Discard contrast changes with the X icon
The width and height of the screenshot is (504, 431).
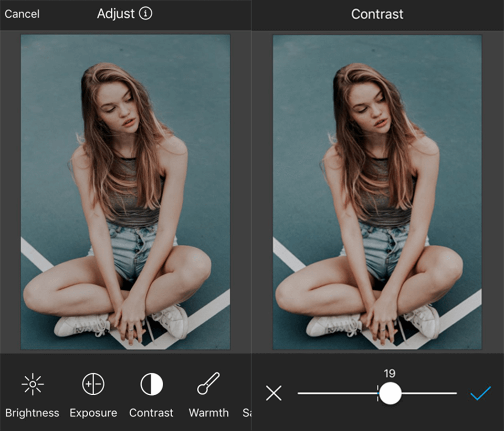point(273,393)
